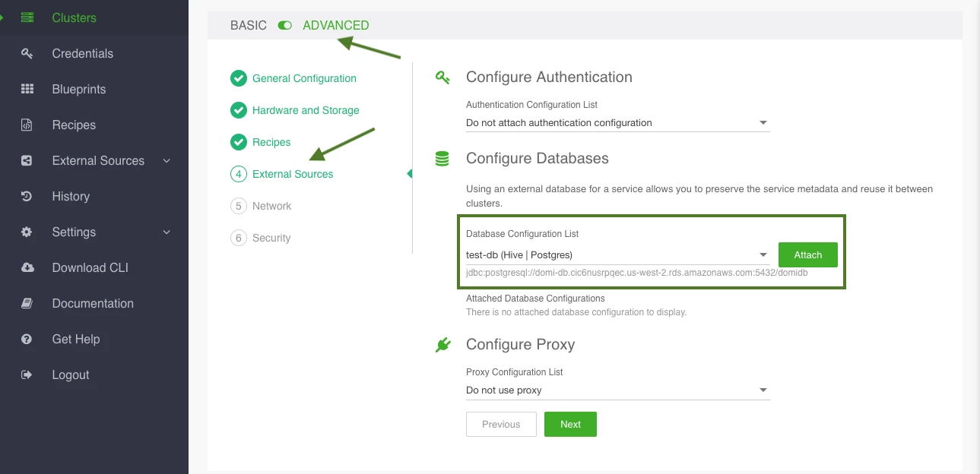Click the Recipes file icon in sidebar
The width and height of the screenshot is (980, 474).
(x=27, y=125)
